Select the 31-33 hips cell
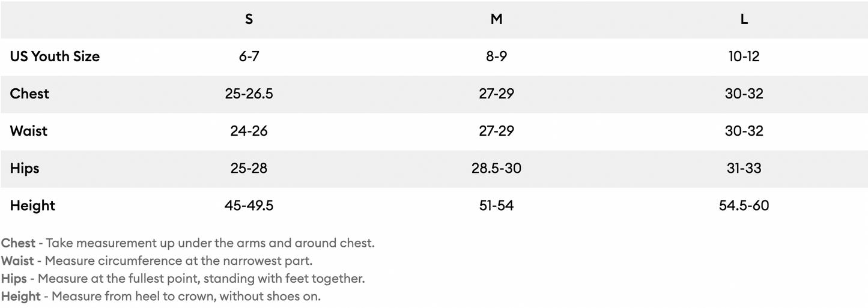This screenshot has height=308, width=868. pyautogui.click(x=744, y=168)
